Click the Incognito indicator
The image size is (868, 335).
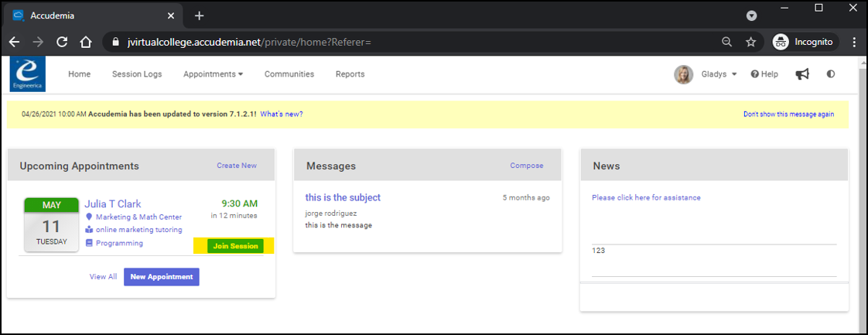pos(805,42)
